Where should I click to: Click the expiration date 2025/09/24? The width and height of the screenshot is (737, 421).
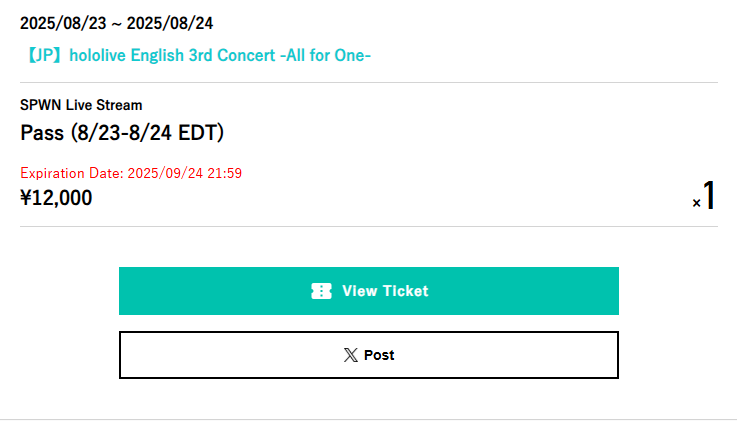tap(165, 173)
